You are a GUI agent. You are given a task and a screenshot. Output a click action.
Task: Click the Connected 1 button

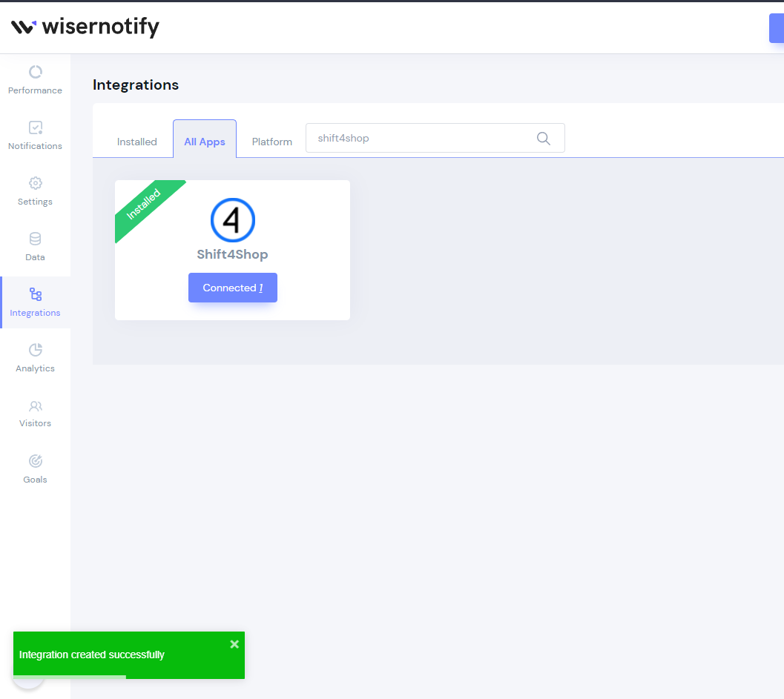(232, 288)
